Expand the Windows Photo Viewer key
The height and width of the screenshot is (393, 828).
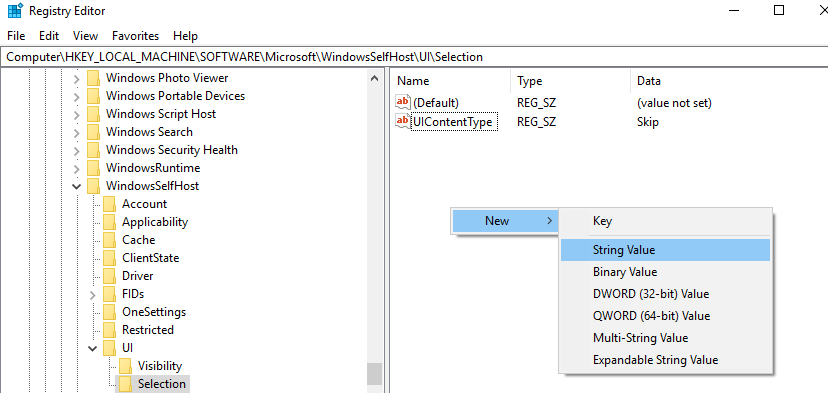77,79
